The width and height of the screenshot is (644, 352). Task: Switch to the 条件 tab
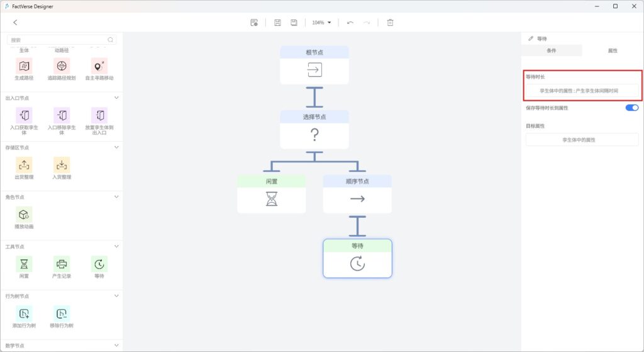pyautogui.click(x=551, y=50)
